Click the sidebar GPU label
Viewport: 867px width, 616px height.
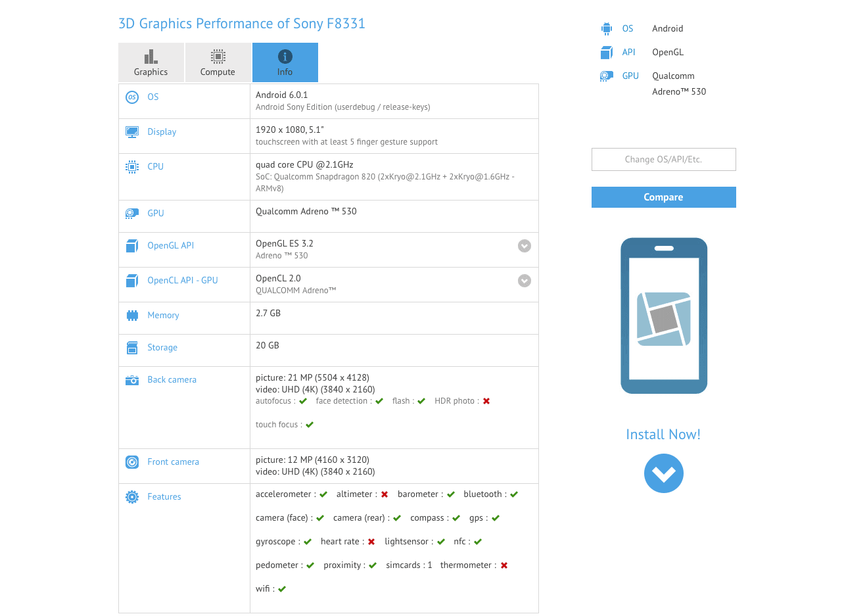(x=630, y=76)
